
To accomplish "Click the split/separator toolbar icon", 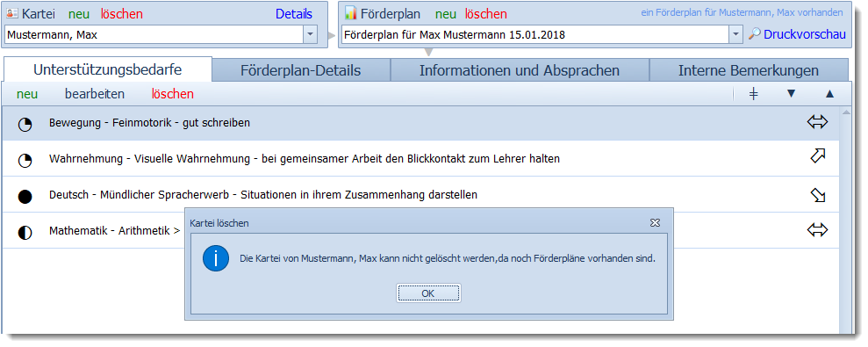I will [753, 94].
